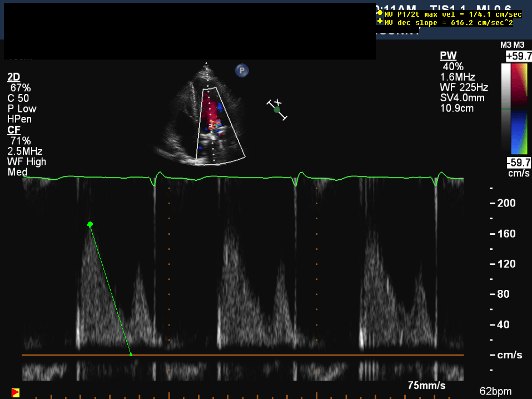Click the red and yellow flag marker at the bottom left

click(16, 393)
